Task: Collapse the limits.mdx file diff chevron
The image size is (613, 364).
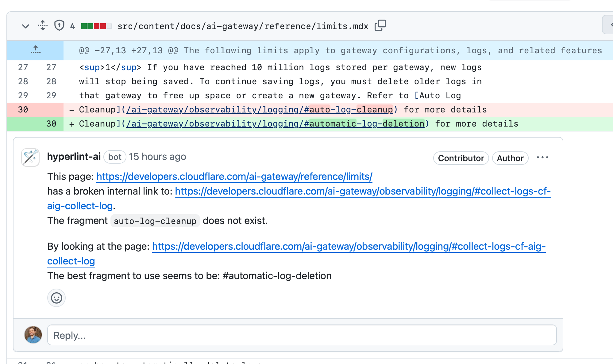Action: (25, 26)
